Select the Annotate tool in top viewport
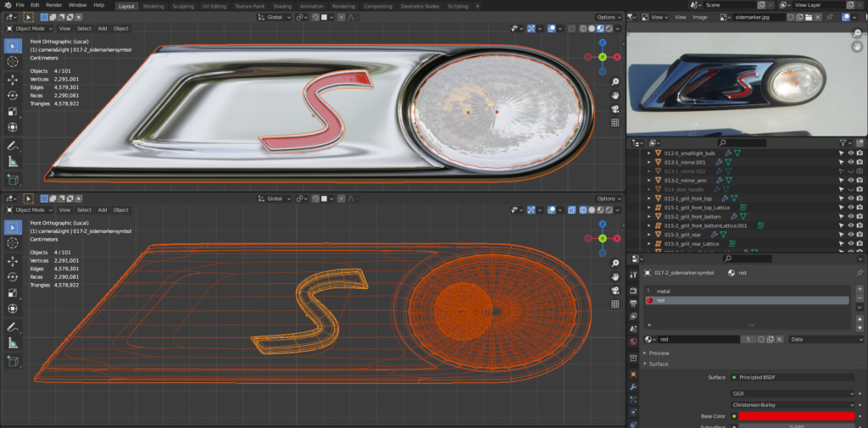Viewport: 868px width, 428px height. 13,146
